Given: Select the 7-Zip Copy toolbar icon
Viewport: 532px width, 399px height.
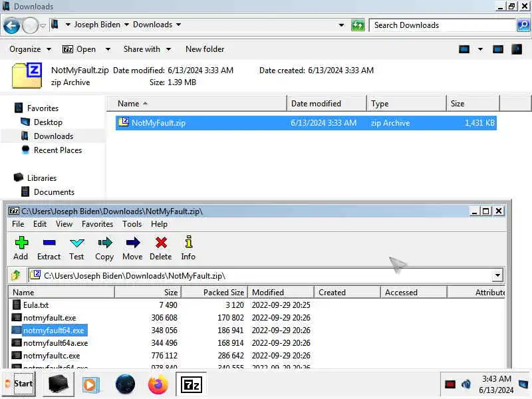Looking at the screenshot, I should click(x=104, y=248).
